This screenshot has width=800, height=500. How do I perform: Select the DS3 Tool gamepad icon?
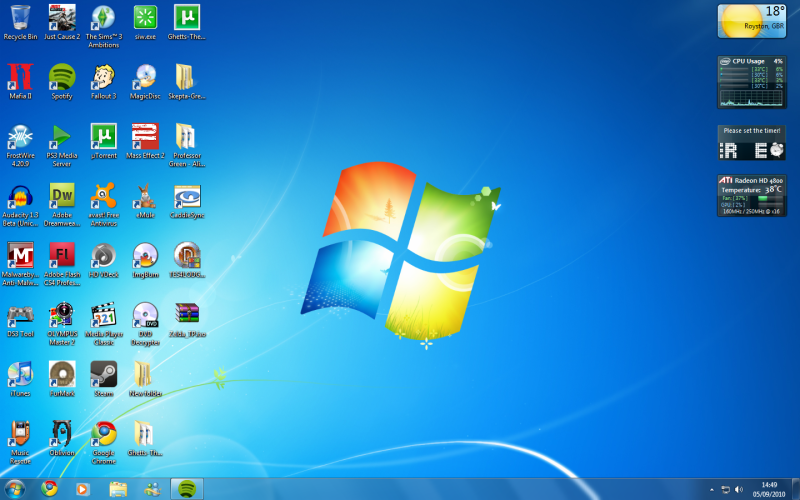(20, 320)
